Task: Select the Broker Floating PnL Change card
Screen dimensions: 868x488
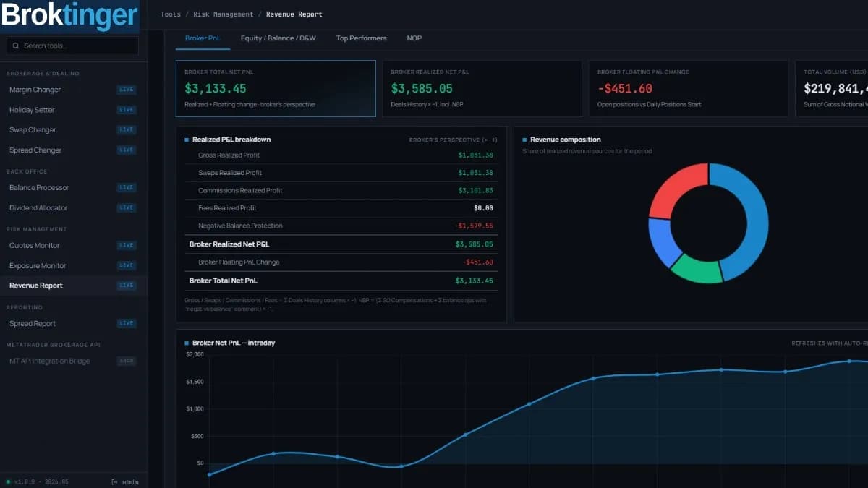Action: tap(689, 88)
